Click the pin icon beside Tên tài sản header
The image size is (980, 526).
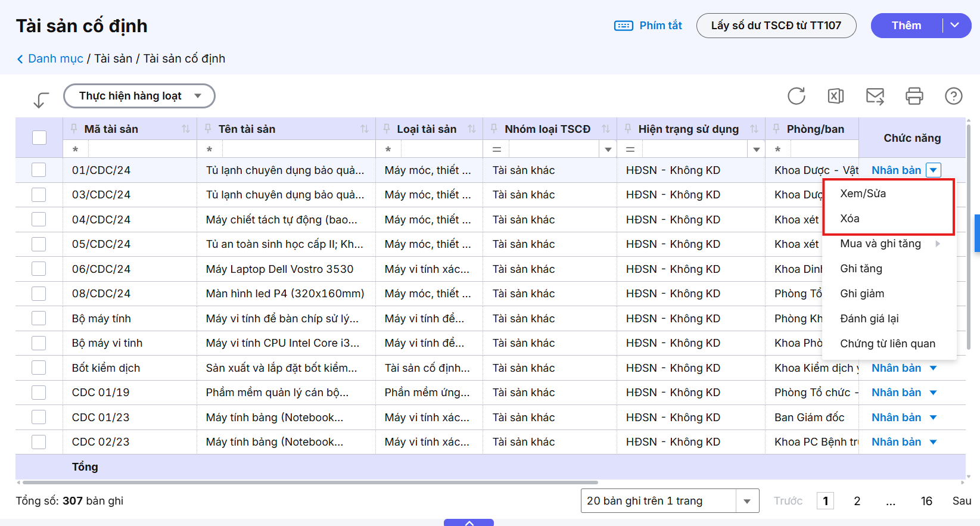coord(208,129)
